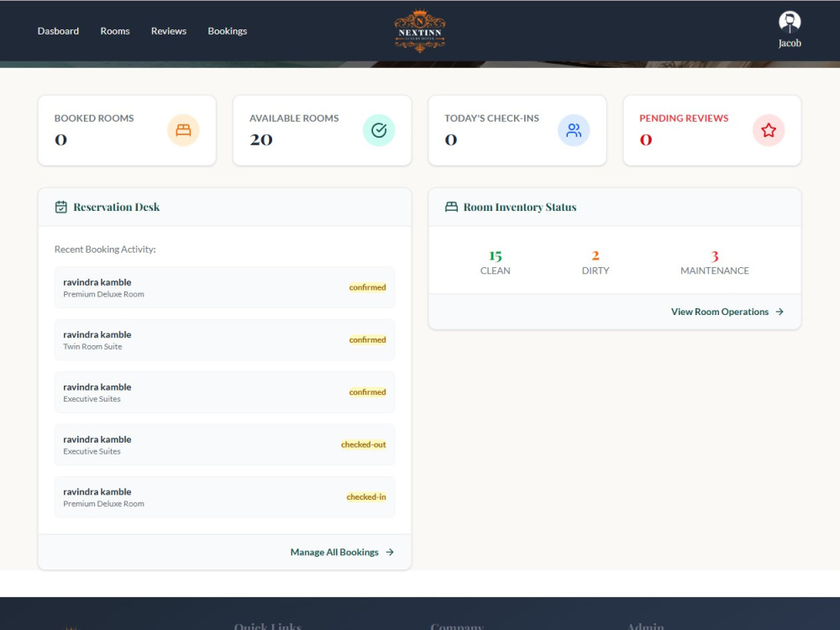
Task: Click the MAINTENANCE label
Action: (715, 270)
